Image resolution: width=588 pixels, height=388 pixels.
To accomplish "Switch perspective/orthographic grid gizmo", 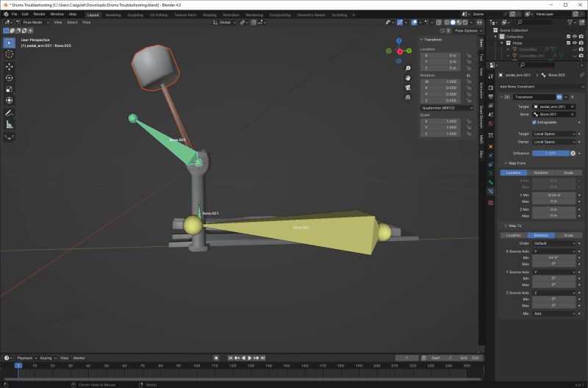I will tap(408, 97).
